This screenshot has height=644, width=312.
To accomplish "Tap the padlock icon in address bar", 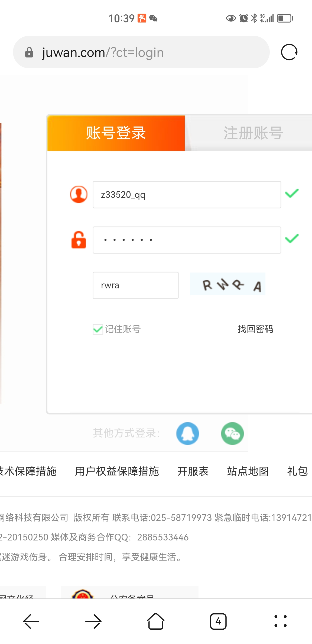I will pyautogui.click(x=29, y=52).
